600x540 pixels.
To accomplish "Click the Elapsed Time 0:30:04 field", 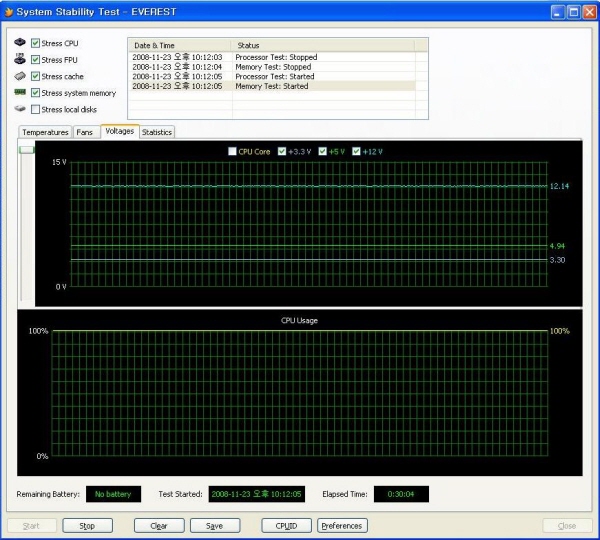I will click(x=401, y=494).
